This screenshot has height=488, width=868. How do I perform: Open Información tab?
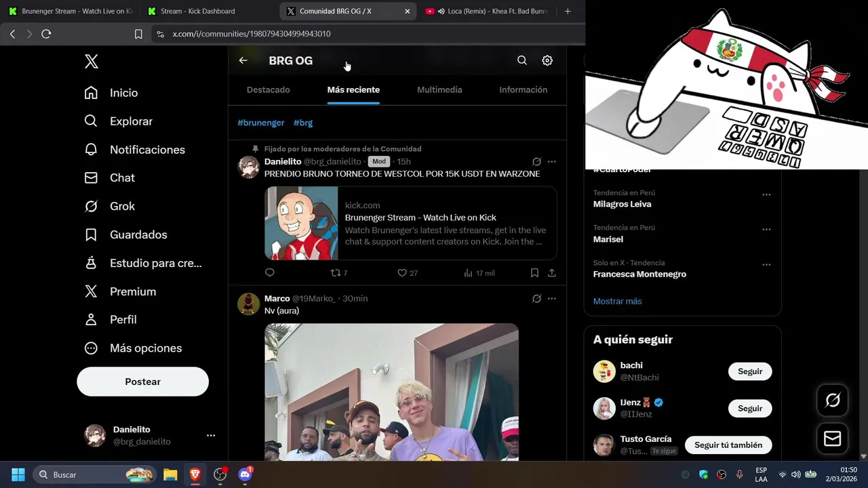point(524,89)
